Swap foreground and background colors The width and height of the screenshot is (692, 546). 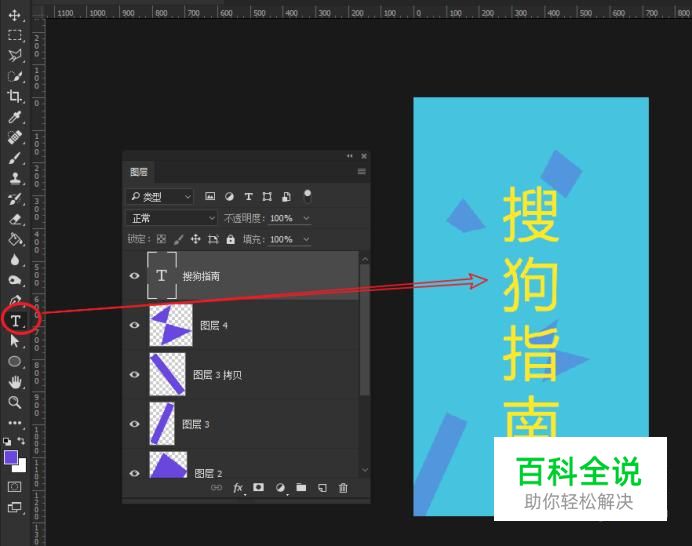click(21, 441)
